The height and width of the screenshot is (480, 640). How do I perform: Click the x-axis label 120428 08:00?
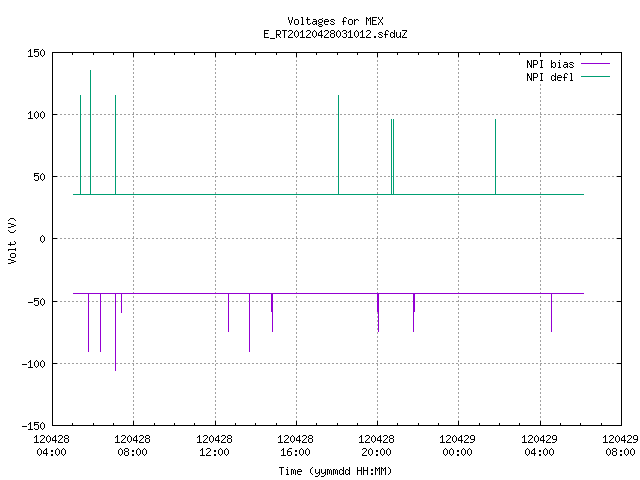132,445
